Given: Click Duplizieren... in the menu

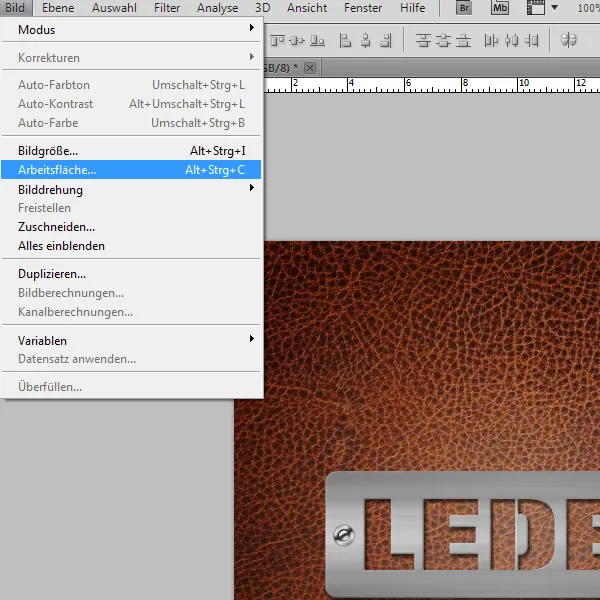Looking at the screenshot, I should (x=52, y=273).
